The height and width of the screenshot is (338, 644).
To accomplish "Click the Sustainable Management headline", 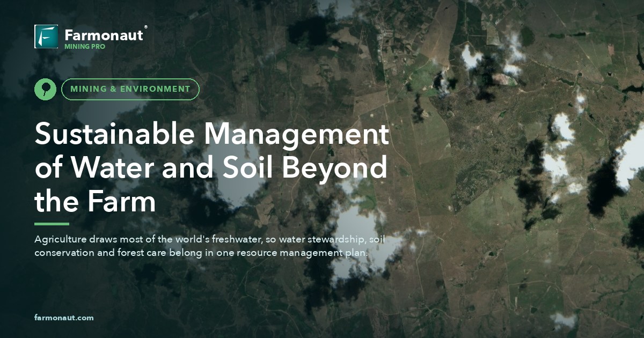I will [x=211, y=168].
